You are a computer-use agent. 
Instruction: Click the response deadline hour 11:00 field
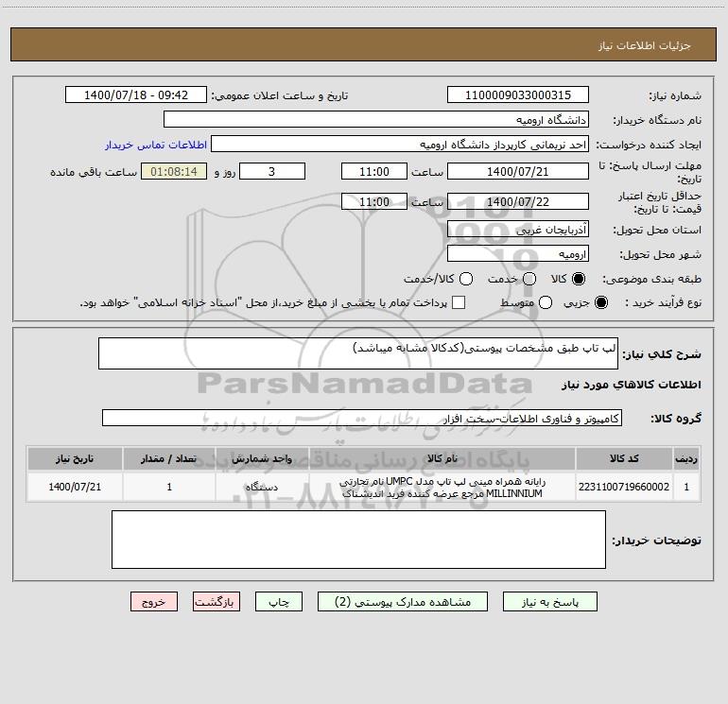[374, 172]
